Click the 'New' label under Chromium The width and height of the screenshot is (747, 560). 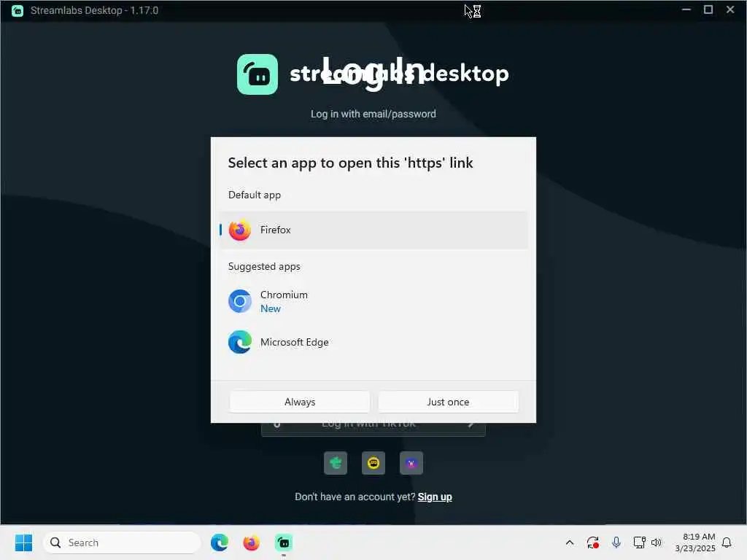coord(270,308)
